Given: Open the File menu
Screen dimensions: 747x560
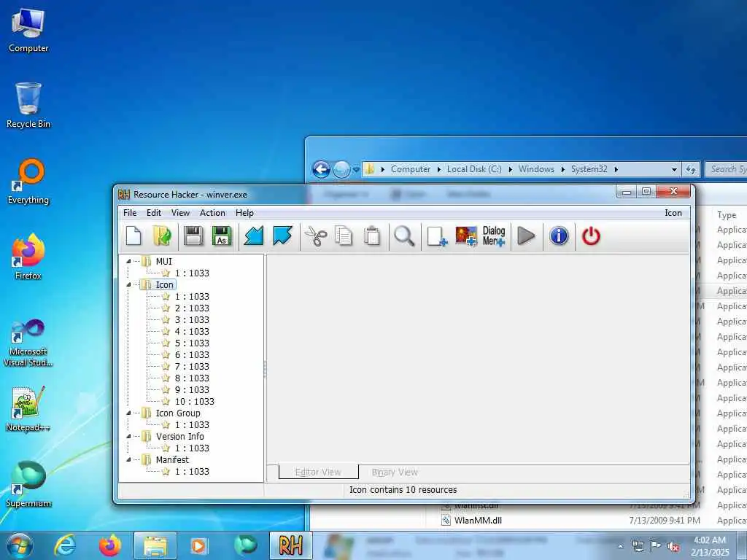Looking at the screenshot, I should point(130,213).
